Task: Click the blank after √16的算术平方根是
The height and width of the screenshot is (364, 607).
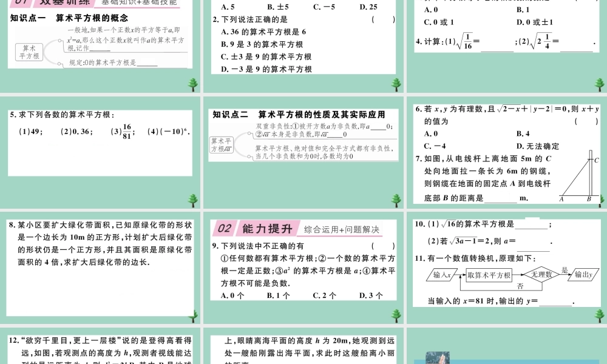Action: pos(531,224)
